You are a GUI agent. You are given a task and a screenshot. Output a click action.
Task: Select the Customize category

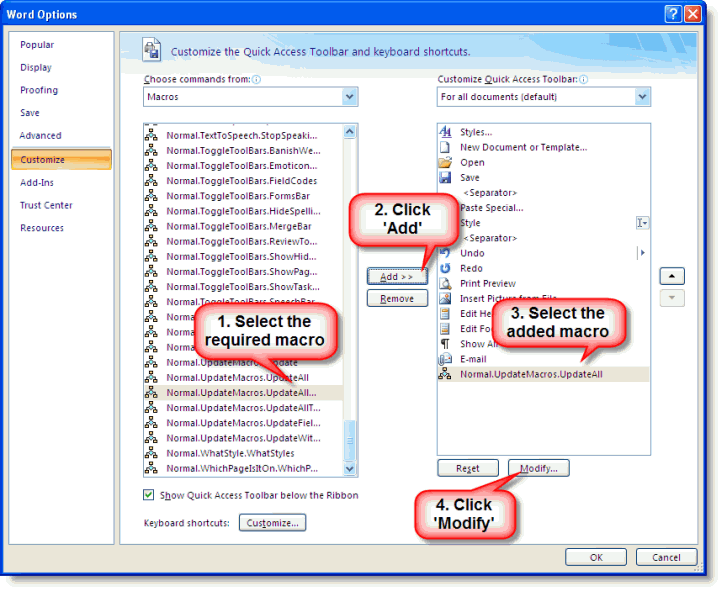(61, 159)
